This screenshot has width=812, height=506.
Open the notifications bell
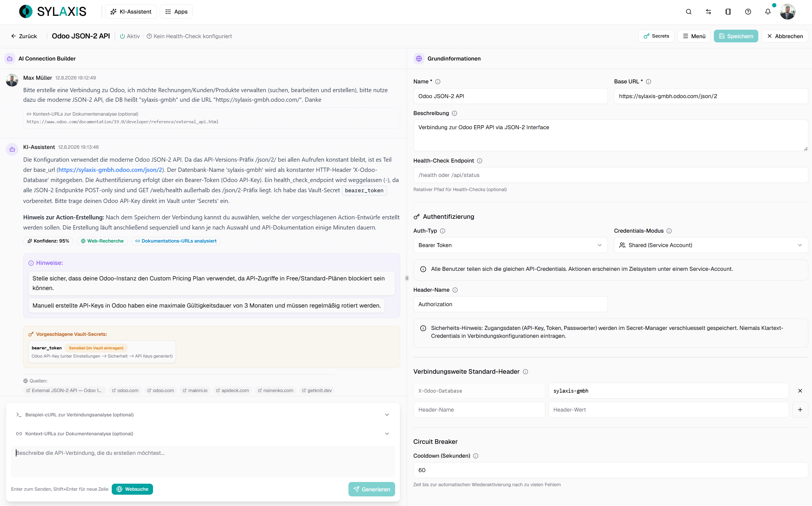point(768,12)
